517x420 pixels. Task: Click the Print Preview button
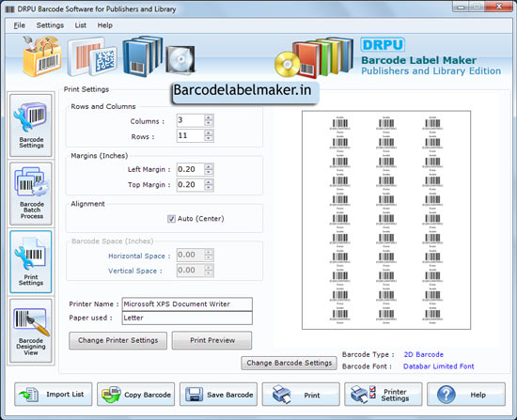pyautogui.click(x=212, y=340)
